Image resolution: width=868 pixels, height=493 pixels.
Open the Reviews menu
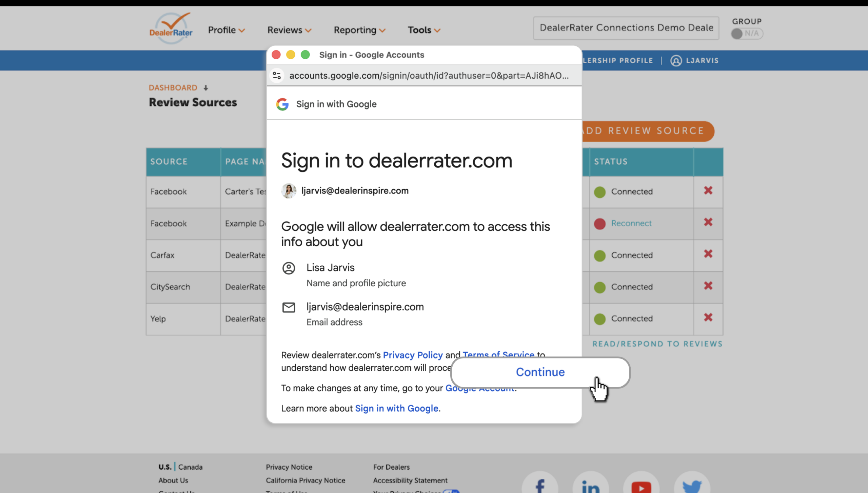coord(289,30)
